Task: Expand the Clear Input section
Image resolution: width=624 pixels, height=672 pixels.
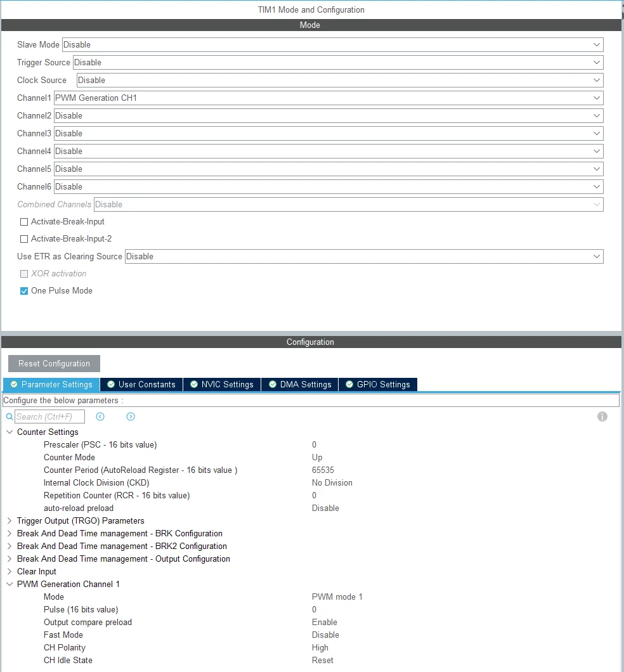Action: 10,571
